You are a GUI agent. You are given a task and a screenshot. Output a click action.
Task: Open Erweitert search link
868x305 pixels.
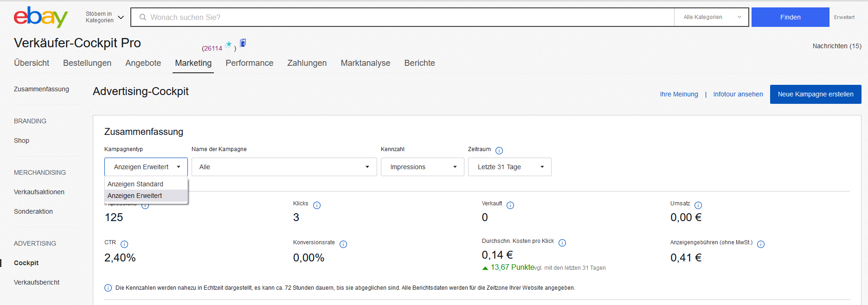pyautogui.click(x=844, y=17)
